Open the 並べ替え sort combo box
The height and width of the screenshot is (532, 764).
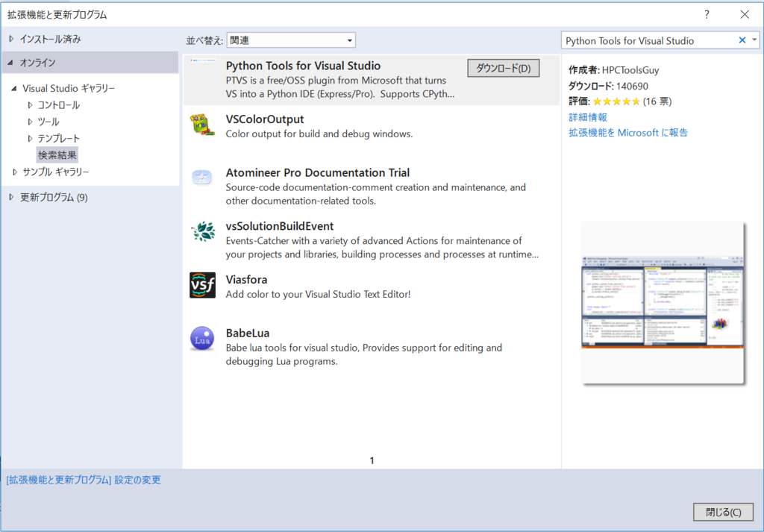pyautogui.click(x=291, y=40)
